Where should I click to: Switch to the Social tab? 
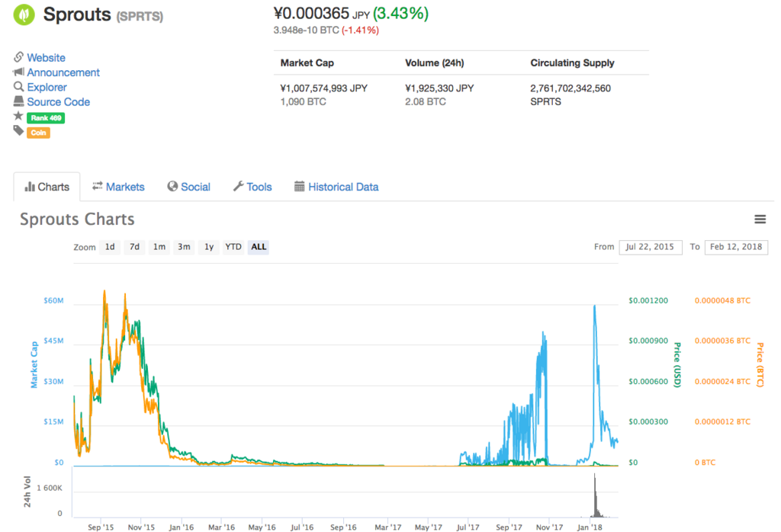pyautogui.click(x=189, y=187)
